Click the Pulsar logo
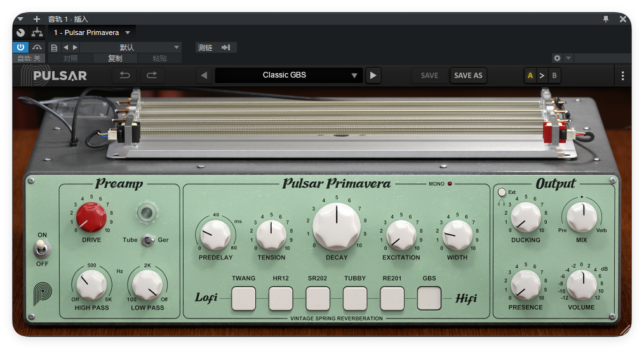 coord(54,76)
